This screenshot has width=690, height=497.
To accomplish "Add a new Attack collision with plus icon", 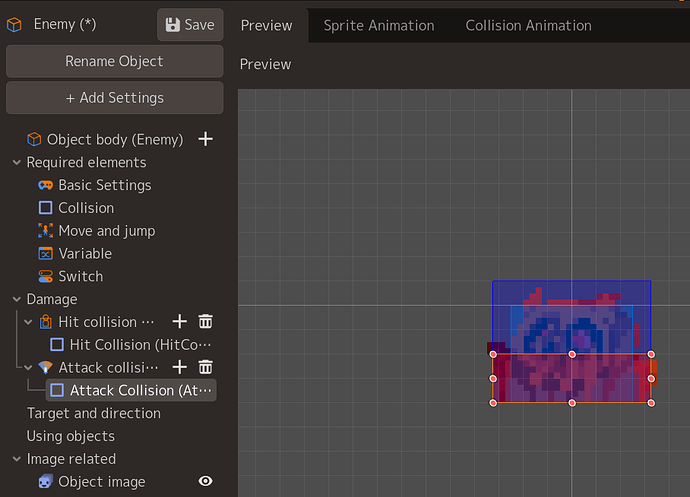I will click(180, 367).
